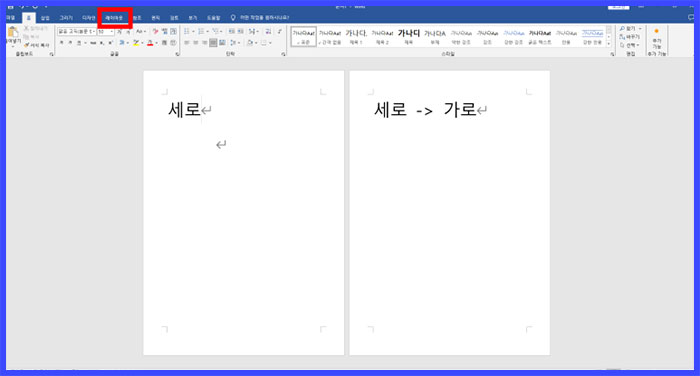Expand the Styles gallery More arrow

click(x=608, y=44)
